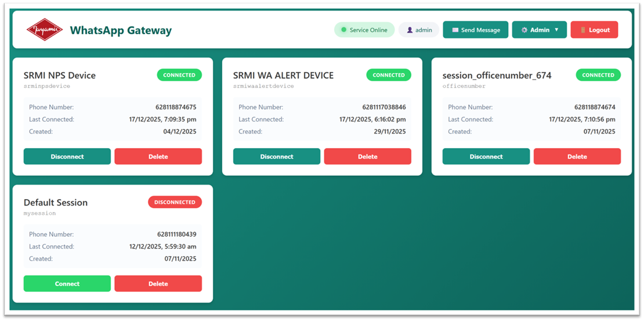Click the admin user avatar icon

pyautogui.click(x=410, y=30)
